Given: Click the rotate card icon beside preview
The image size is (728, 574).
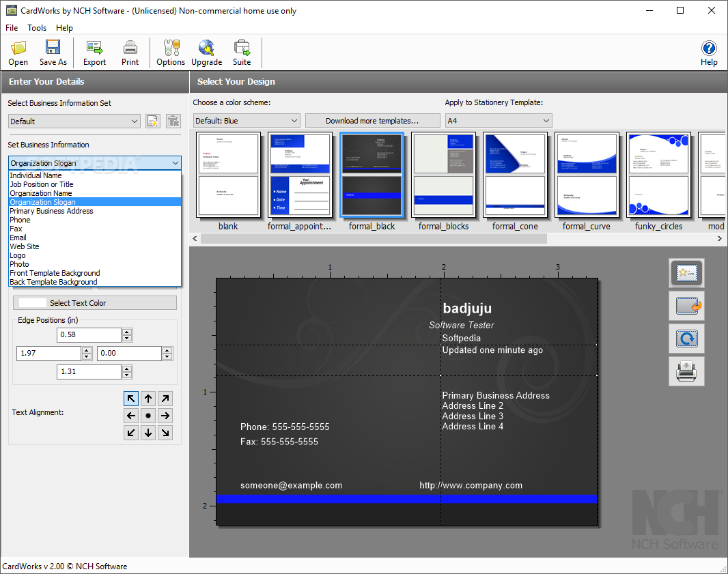Looking at the screenshot, I should (686, 339).
